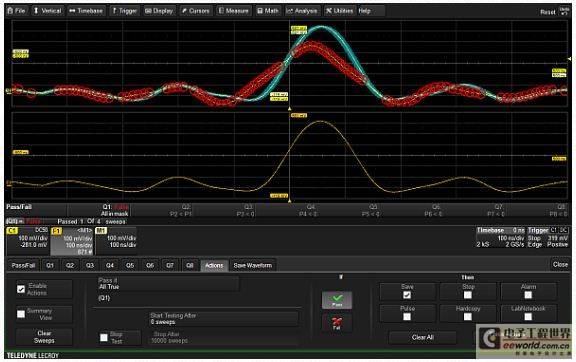Enable the Alarm action checkbox
Screen dimensions: 576x362
click(x=528, y=295)
